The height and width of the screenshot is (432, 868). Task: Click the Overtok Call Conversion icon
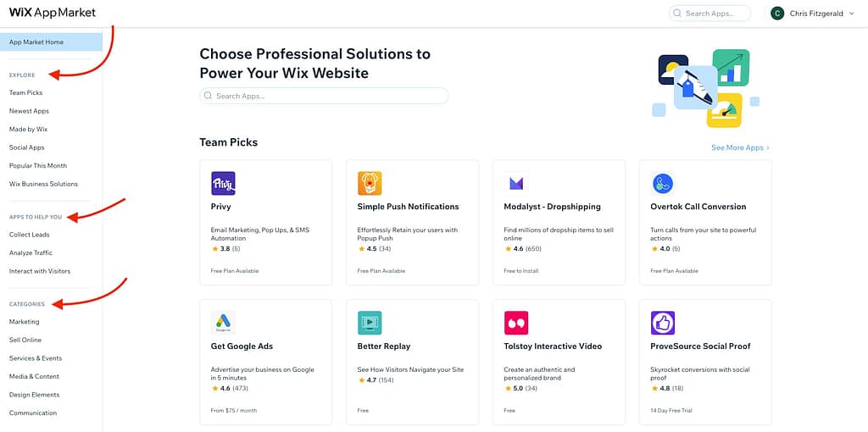[663, 184]
